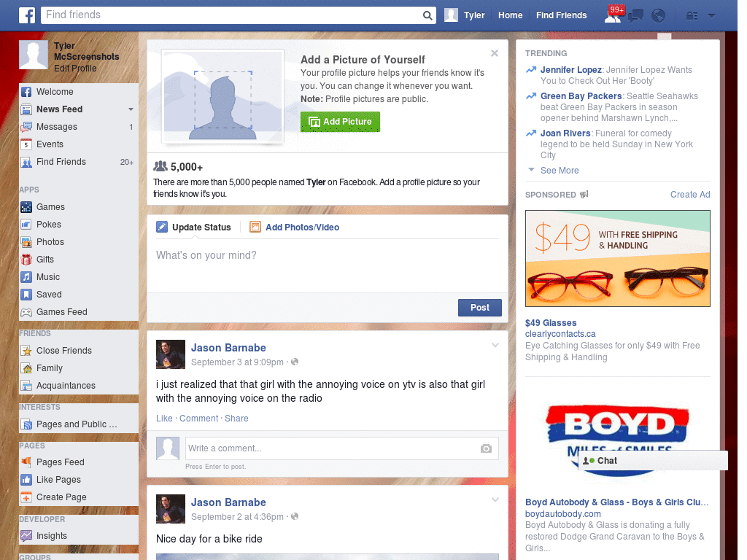Click the profile picture placeholder in sidebar

(x=34, y=54)
